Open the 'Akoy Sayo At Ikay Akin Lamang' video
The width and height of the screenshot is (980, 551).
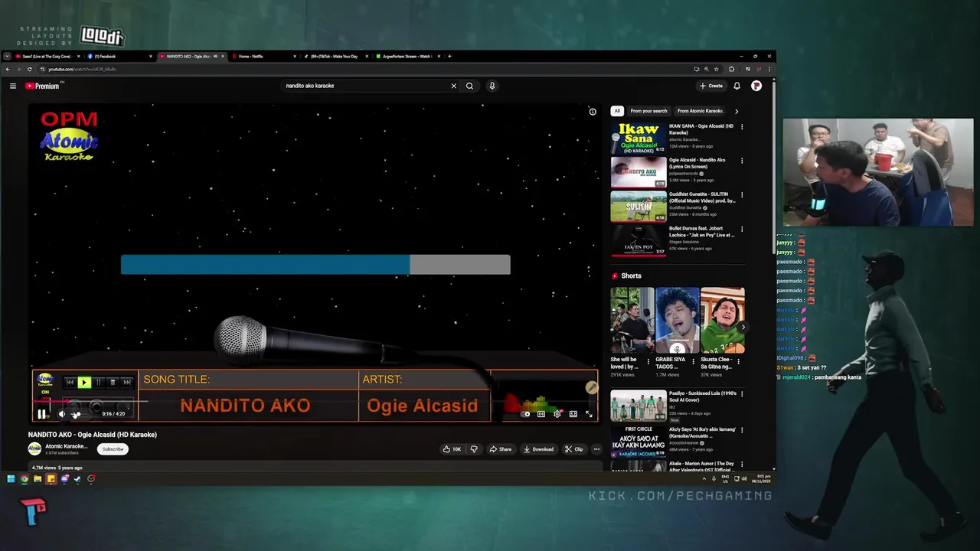tap(639, 441)
